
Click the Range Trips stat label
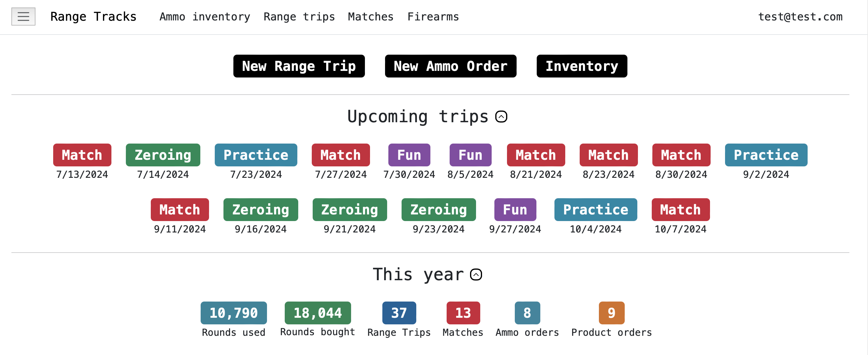tap(399, 332)
